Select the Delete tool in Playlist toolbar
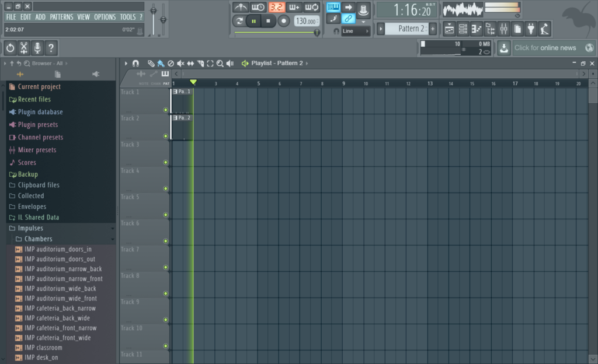598x364 pixels. 171,64
